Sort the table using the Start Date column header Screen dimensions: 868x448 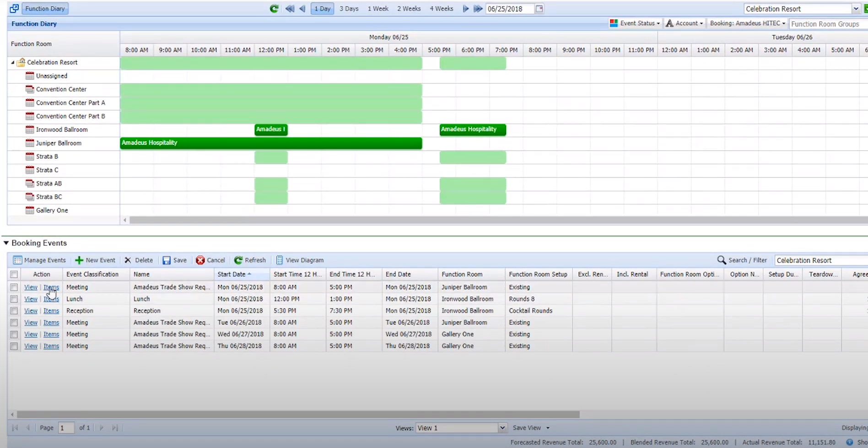241,274
